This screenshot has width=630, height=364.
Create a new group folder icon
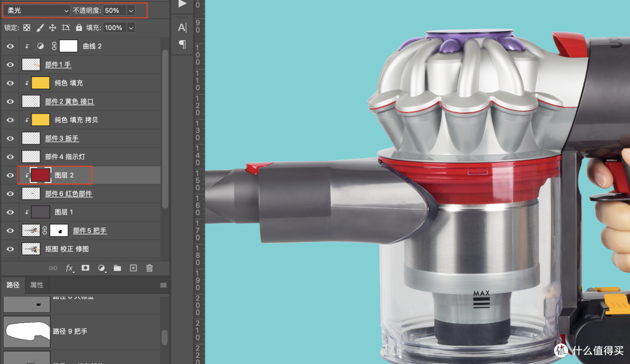(117, 268)
